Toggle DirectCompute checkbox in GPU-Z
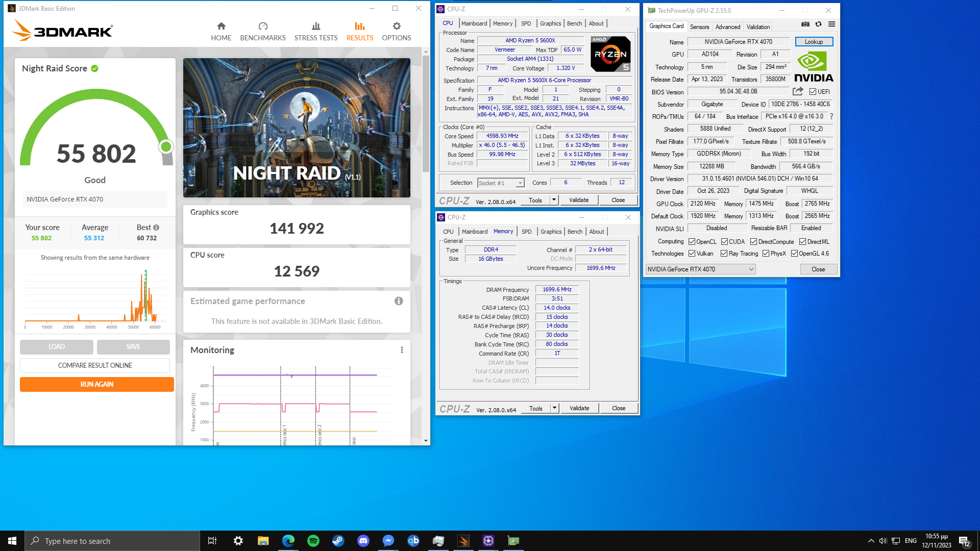The height and width of the screenshot is (551, 980). tap(753, 242)
